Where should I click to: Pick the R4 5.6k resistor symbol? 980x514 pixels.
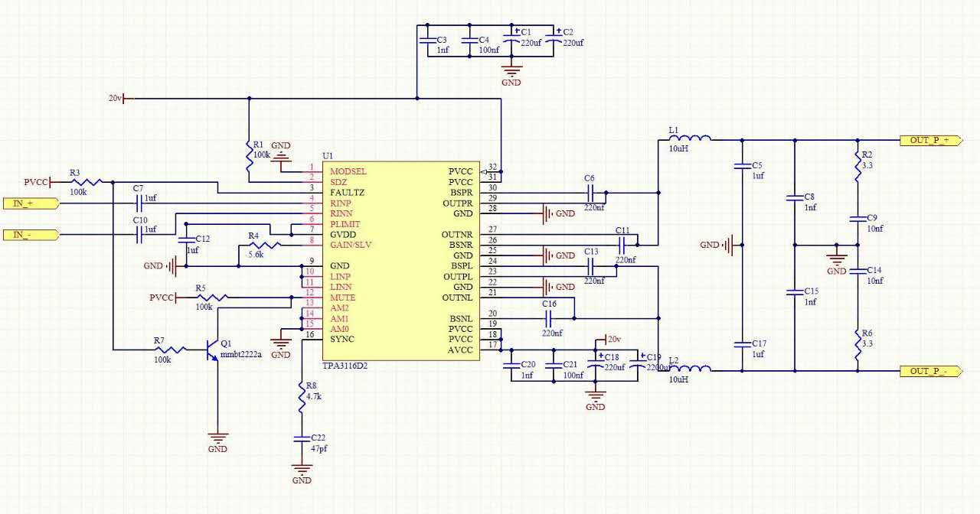point(265,245)
